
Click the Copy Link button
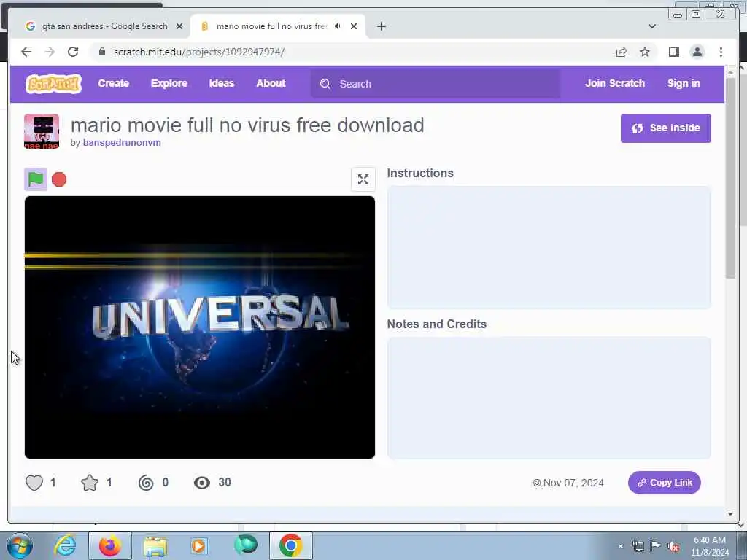click(664, 483)
